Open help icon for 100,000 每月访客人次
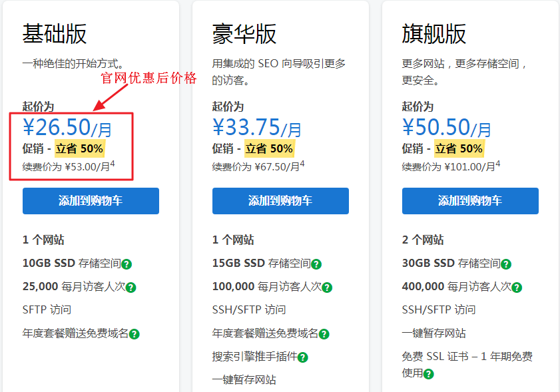The height and width of the screenshot is (392, 560). (x=327, y=288)
